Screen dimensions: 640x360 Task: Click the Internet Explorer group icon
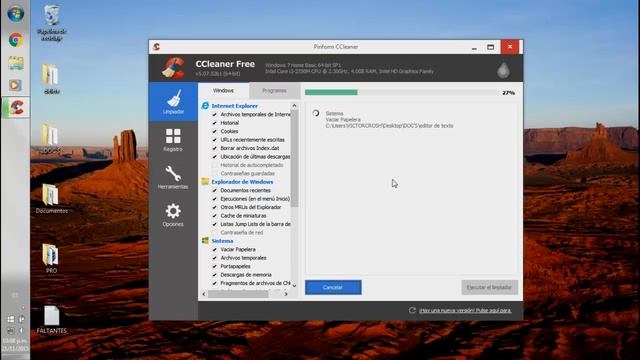point(205,106)
